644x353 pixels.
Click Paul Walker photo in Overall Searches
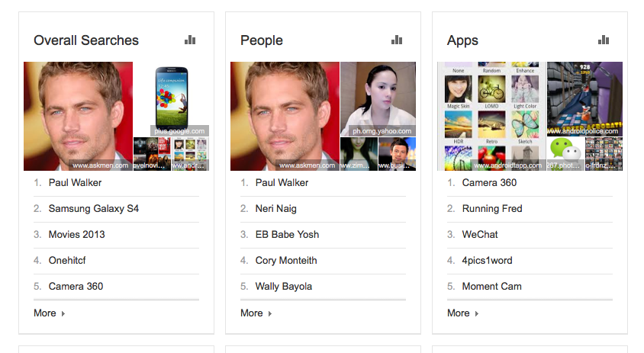coord(78,115)
